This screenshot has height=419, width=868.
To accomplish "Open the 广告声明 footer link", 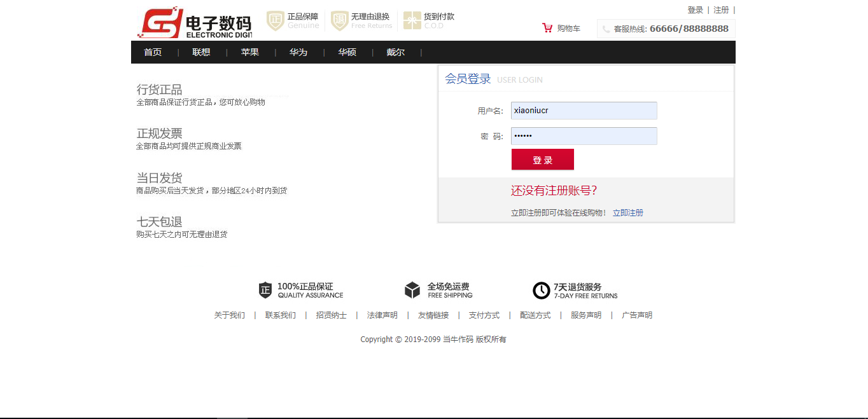I will coord(637,315).
